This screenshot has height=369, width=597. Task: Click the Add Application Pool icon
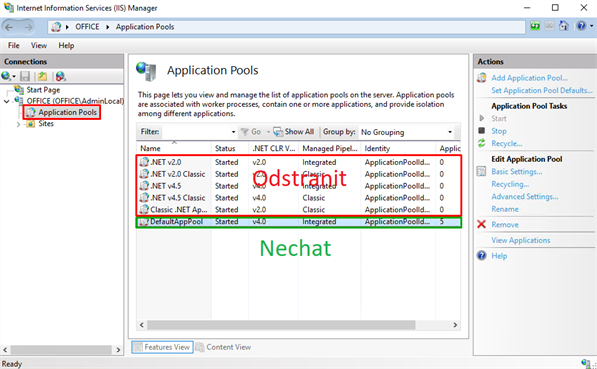[x=482, y=78]
